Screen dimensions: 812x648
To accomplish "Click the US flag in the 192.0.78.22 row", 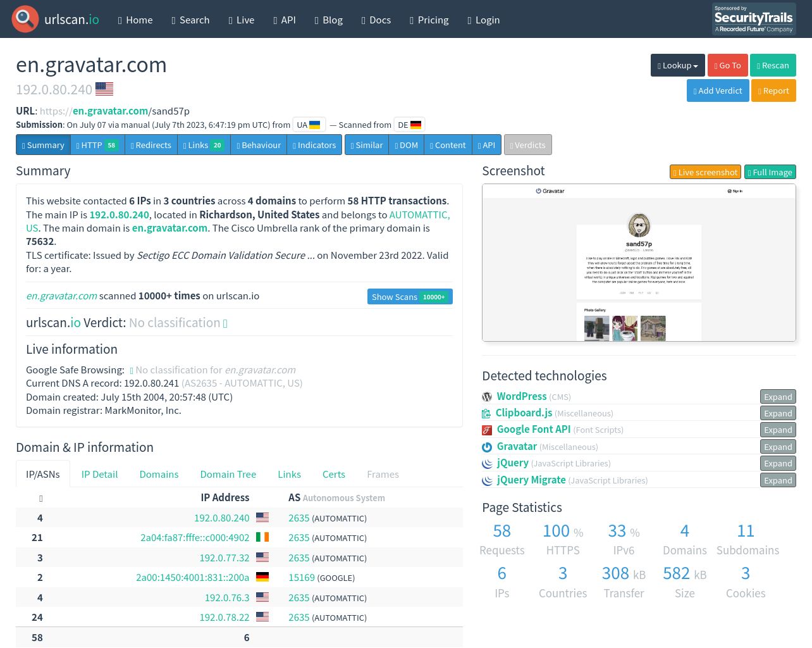I will tap(262, 617).
